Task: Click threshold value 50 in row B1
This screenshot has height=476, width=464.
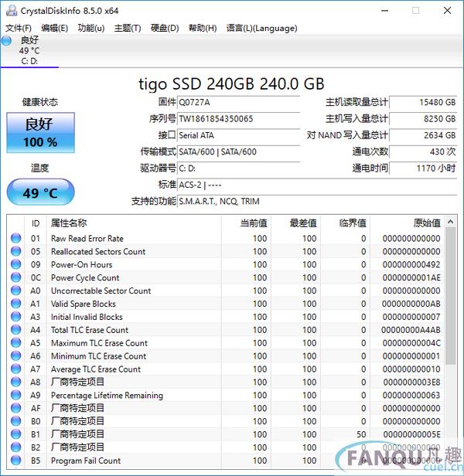Action: (361, 434)
